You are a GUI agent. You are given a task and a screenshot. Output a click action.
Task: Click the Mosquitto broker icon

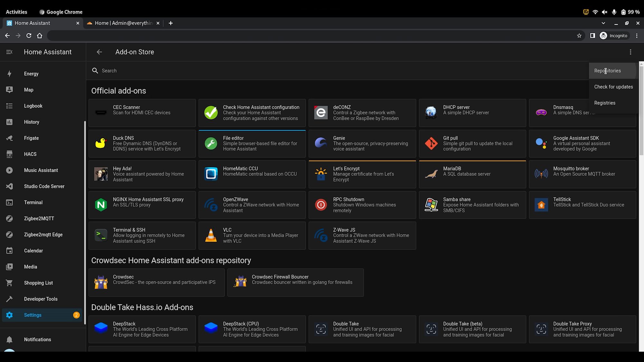541,174
